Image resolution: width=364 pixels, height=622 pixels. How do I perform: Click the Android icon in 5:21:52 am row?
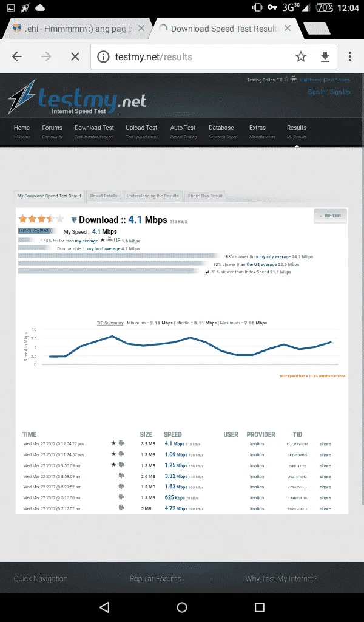(x=121, y=486)
